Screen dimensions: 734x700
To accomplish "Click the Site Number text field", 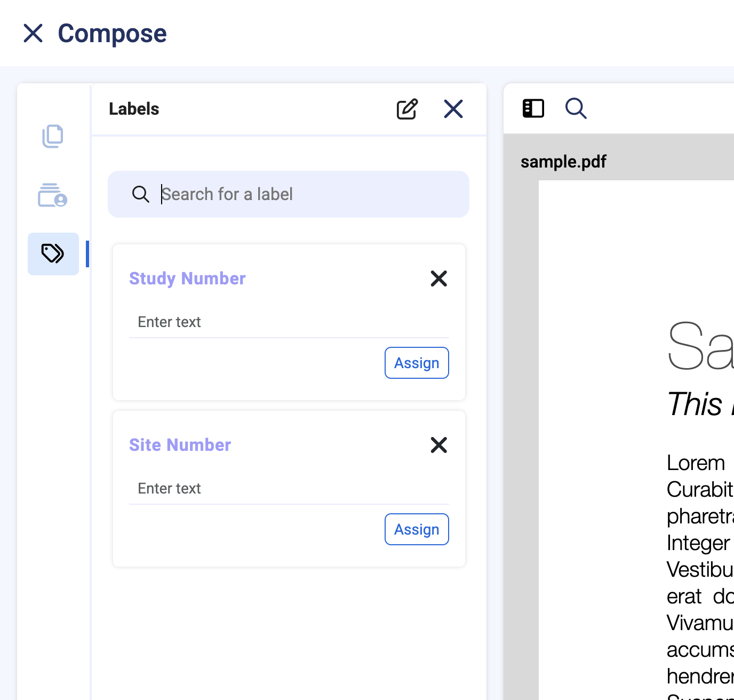I will (289, 489).
